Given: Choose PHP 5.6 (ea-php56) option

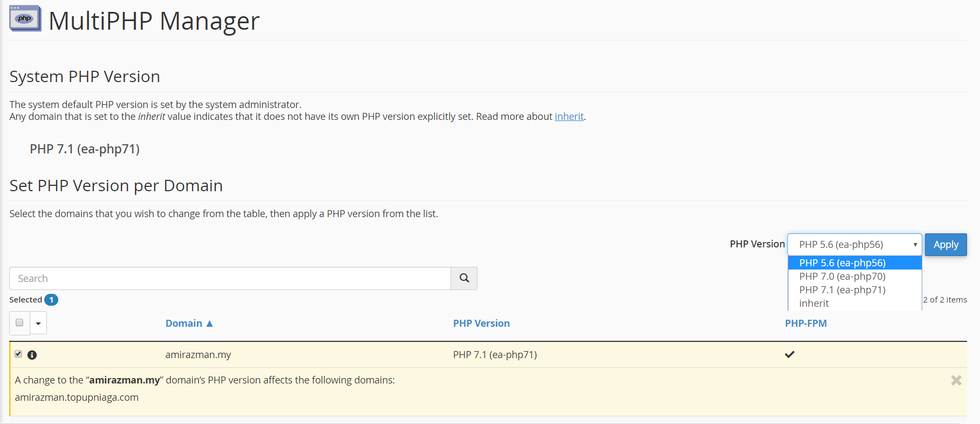Looking at the screenshot, I should point(842,263).
